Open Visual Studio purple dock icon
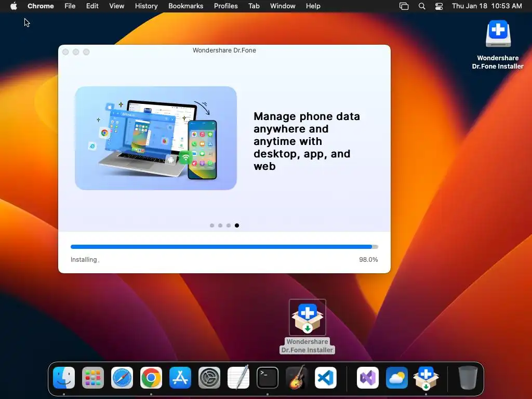532x399 pixels. tap(368, 378)
